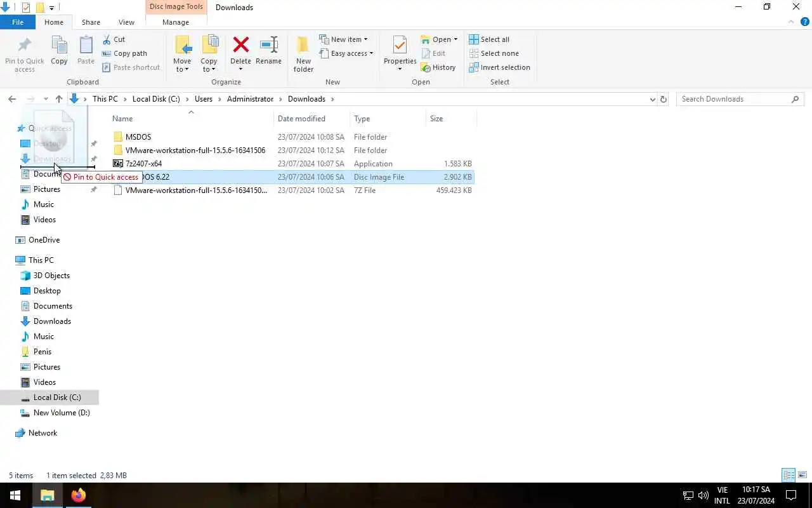Click the New folder icon
Image resolution: width=812 pixels, height=508 pixels.
303,44
